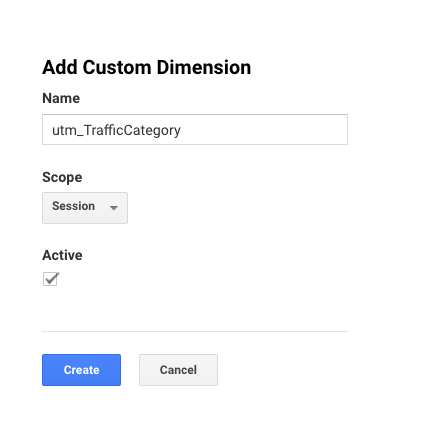Viewport: 428px width, 437px height.
Task: Click the word Session in scope selector
Action: pos(73,206)
